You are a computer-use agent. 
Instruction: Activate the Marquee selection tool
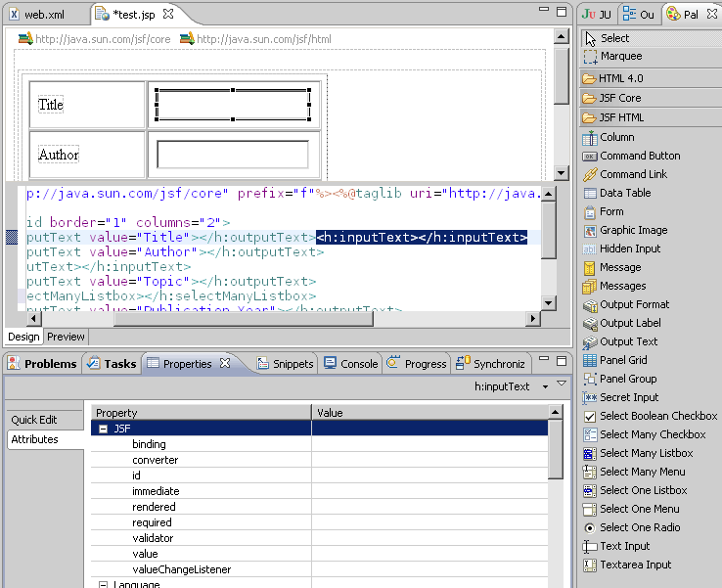coord(620,57)
